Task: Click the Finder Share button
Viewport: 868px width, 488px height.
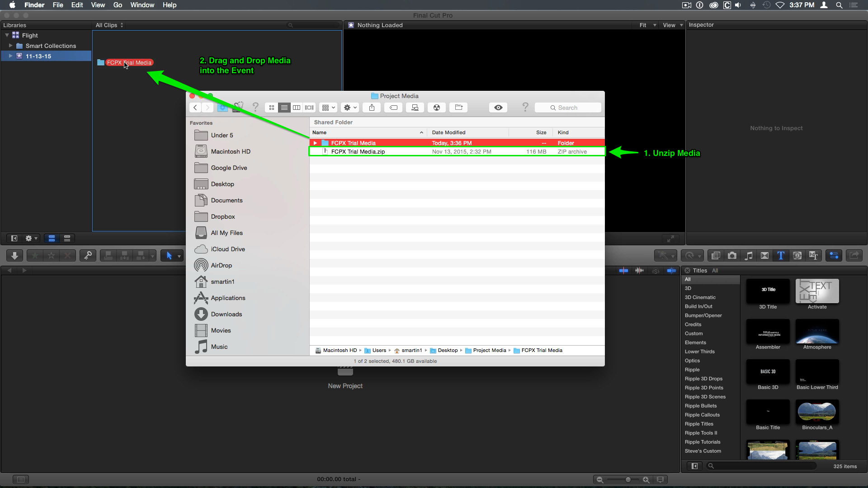Action: (x=372, y=108)
